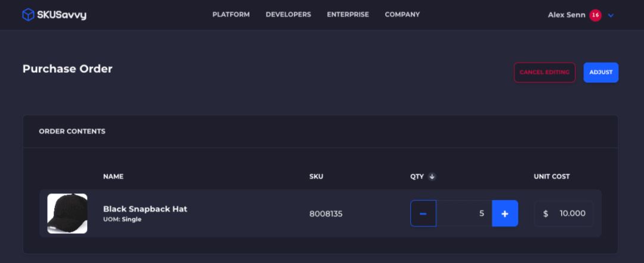Decrease quantity with the minus button
Image resolution: width=644 pixels, height=263 pixels.
point(423,214)
